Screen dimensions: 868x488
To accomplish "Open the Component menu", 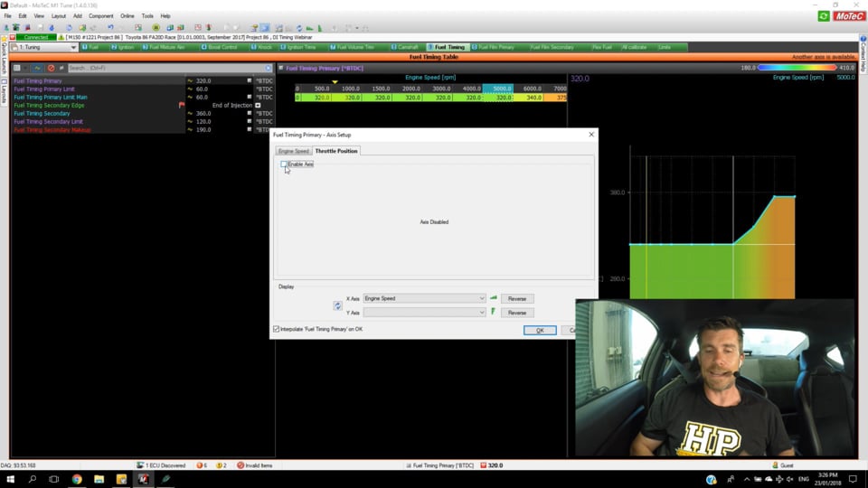I will (100, 16).
